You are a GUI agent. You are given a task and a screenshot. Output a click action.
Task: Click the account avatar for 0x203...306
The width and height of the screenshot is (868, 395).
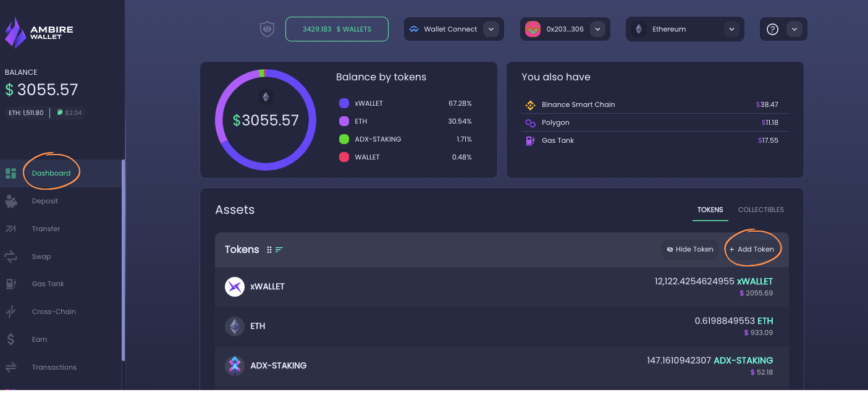pyautogui.click(x=533, y=29)
